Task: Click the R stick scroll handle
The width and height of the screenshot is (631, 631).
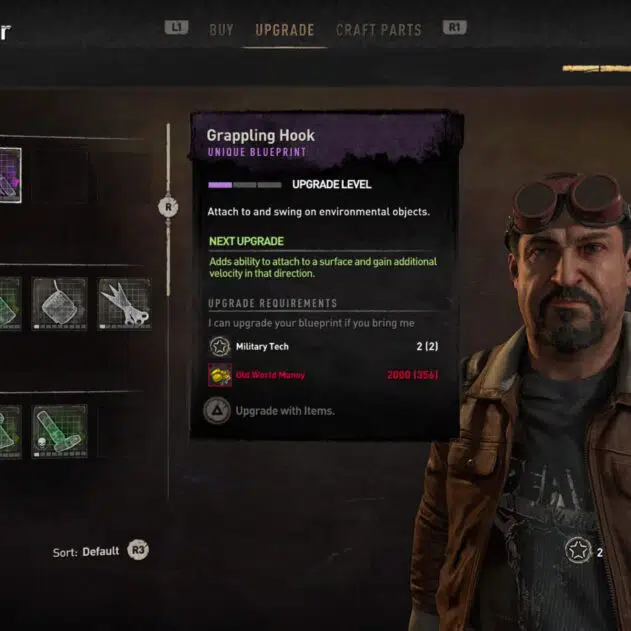Action: tap(168, 207)
